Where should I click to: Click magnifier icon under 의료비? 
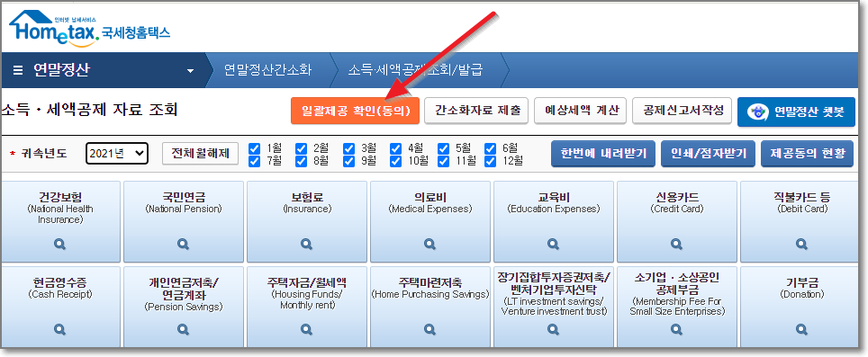(x=430, y=244)
